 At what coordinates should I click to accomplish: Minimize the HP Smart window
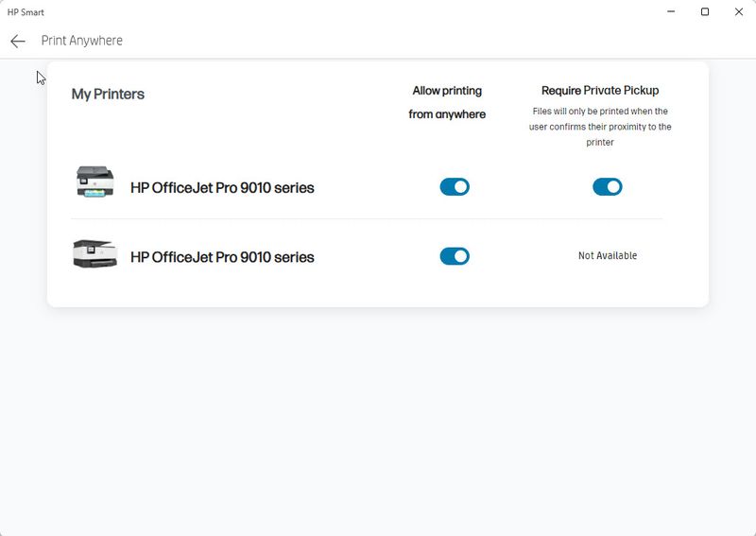pos(671,12)
